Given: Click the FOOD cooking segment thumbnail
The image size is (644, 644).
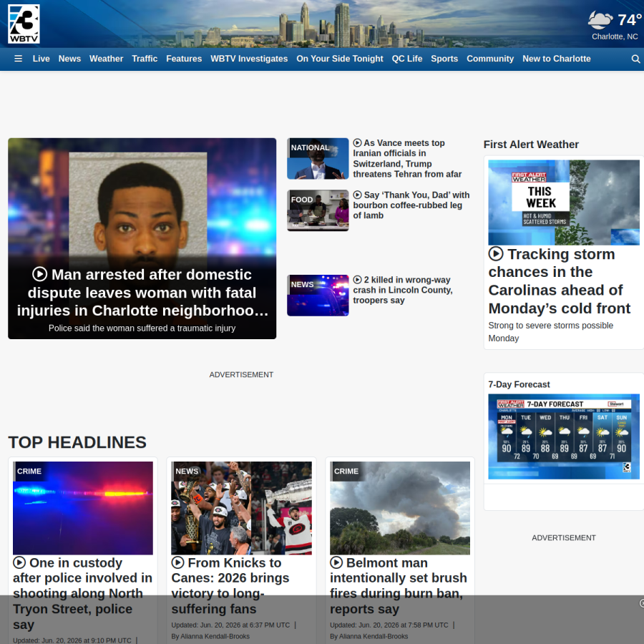Looking at the screenshot, I should [318, 210].
